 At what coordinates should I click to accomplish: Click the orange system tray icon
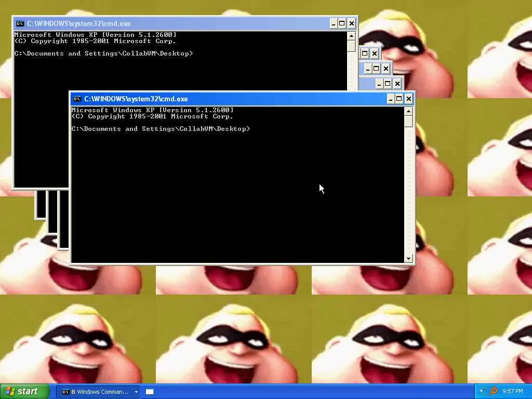tap(494, 392)
